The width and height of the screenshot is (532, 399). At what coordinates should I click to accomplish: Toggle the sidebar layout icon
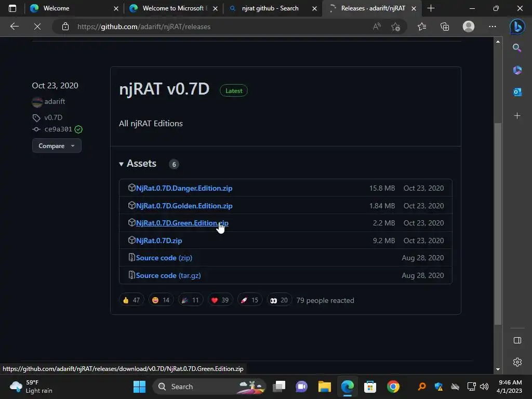pyautogui.click(x=517, y=340)
